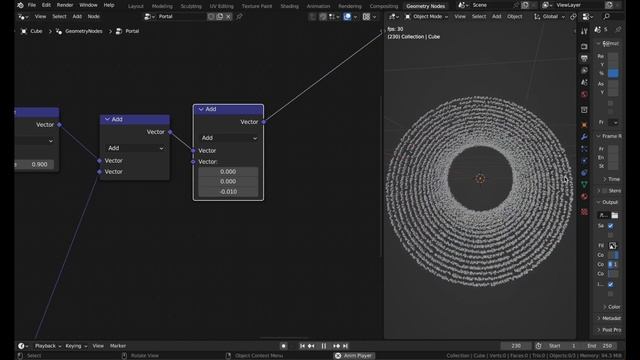
Task: Open the World properties tab icon
Action: pos(584,94)
